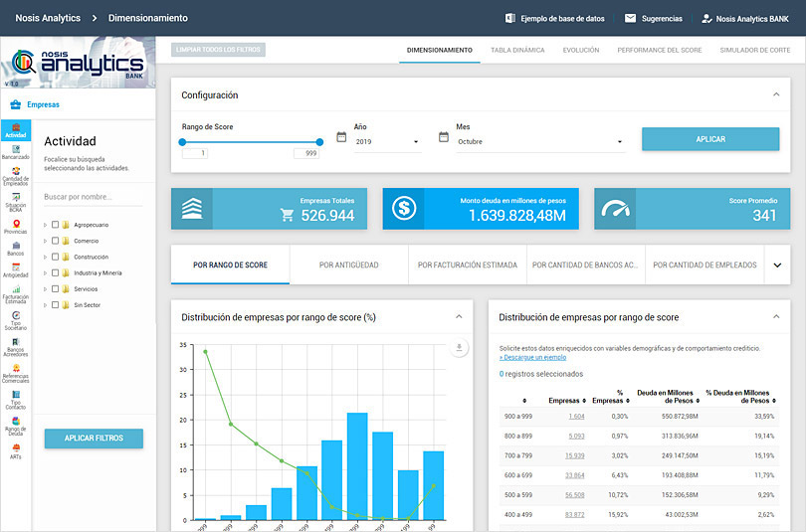Click the Mes calendar icon
Viewport: 806px width, 532px height.
pyautogui.click(x=444, y=137)
